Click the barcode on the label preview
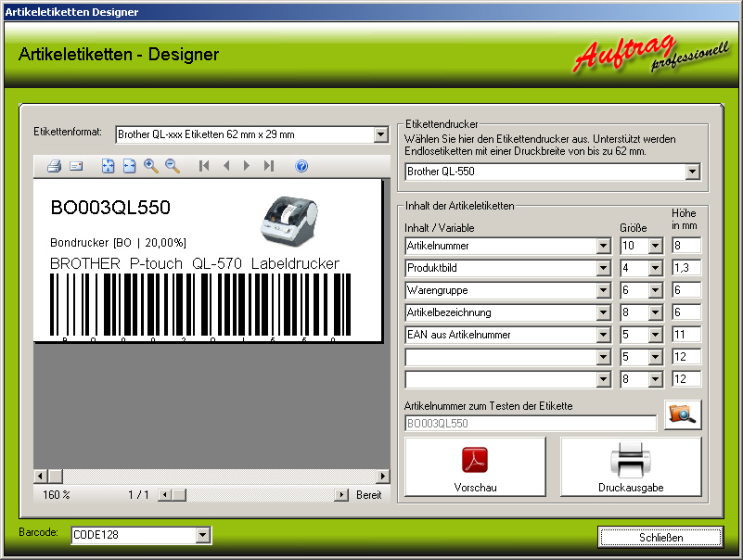Image resolution: width=743 pixels, height=560 pixels. click(200, 306)
